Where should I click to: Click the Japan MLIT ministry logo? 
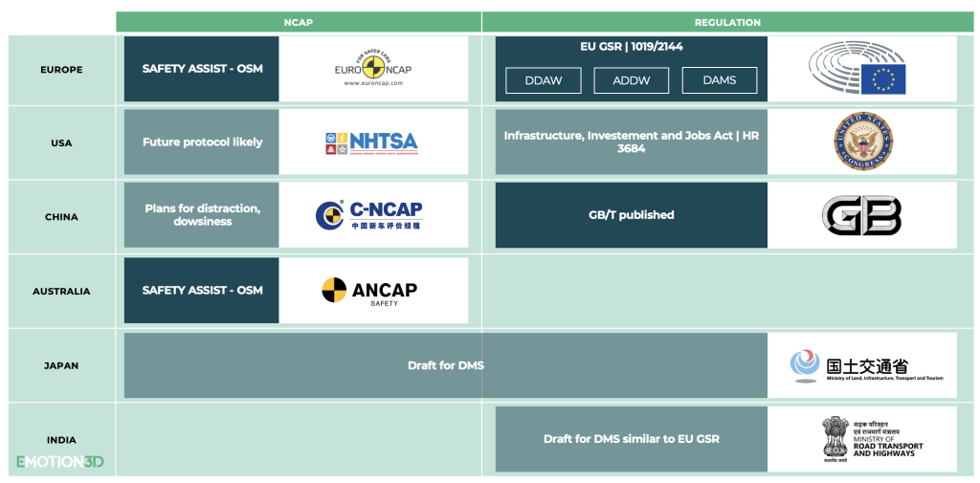[866, 365]
